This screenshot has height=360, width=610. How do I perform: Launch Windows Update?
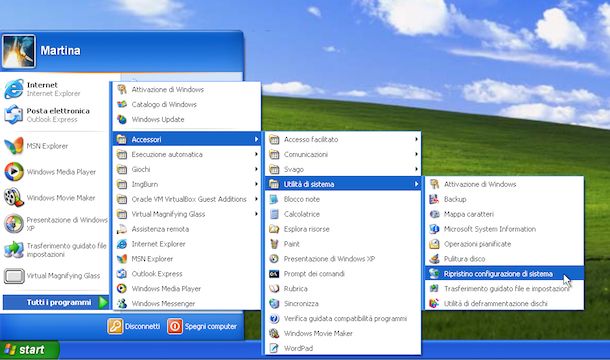[187, 119]
